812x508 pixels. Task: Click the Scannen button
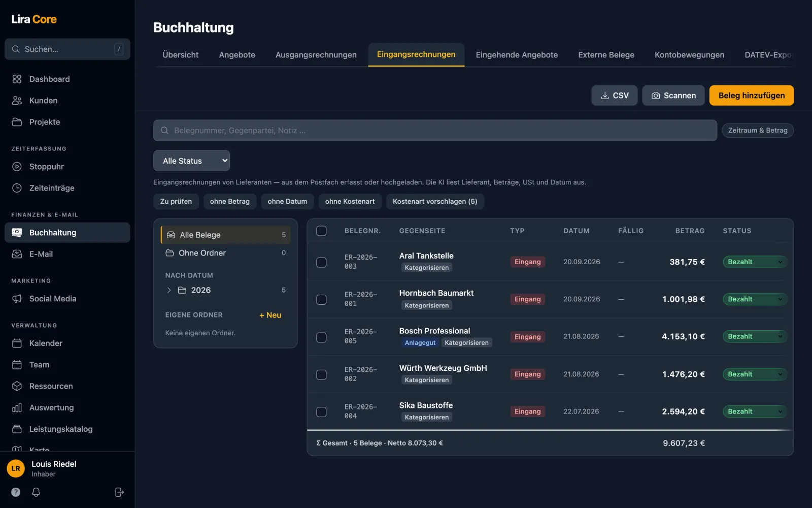click(673, 96)
